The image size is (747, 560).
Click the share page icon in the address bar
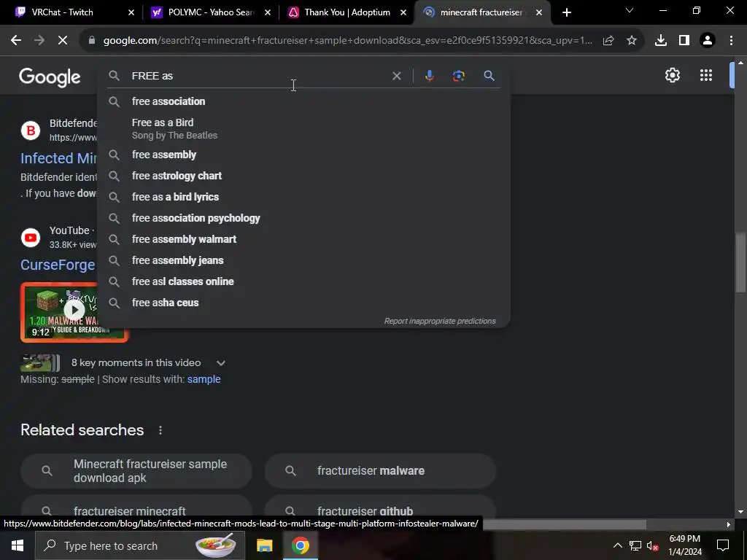pyautogui.click(x=608, y=41)
